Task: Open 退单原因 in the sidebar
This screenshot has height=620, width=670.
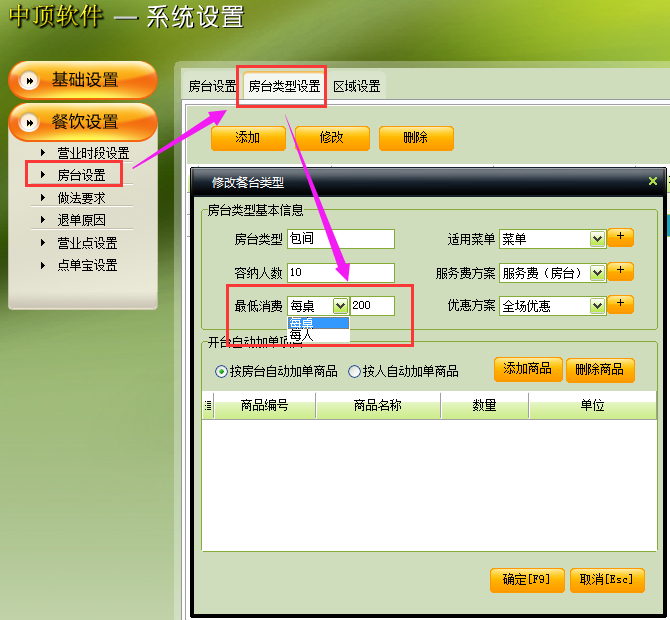Action: (81, 220)
